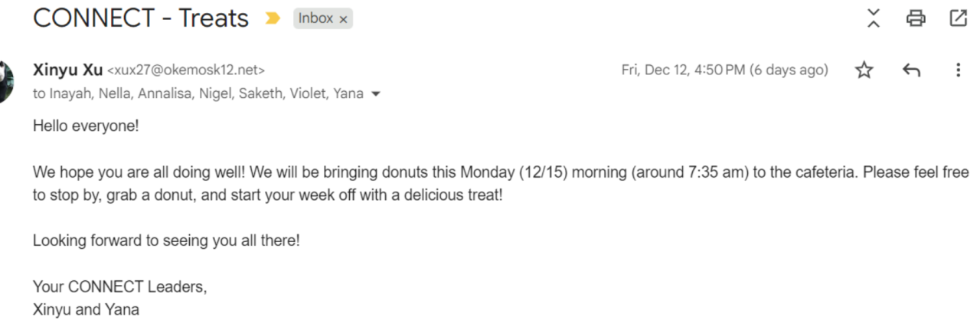980x327 pixels.
Task: Remove the Inbox label with its x
Action: click(x=343, y=19)
